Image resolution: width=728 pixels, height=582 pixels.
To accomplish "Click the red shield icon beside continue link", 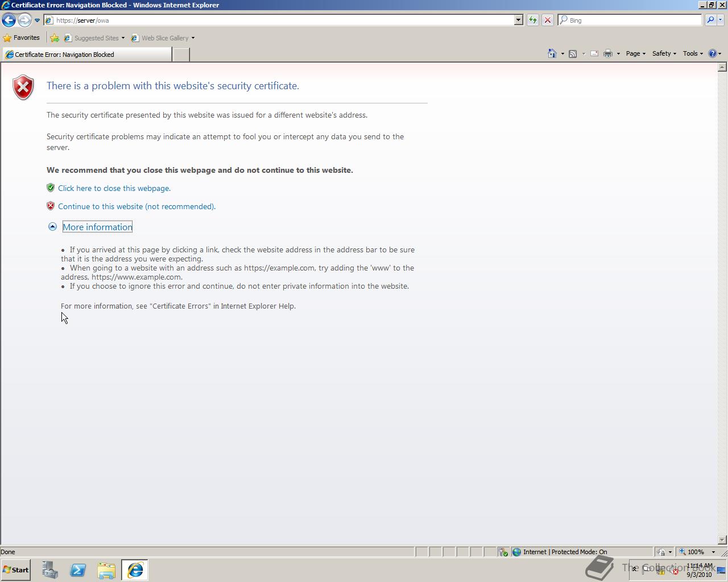I will 51,206.
